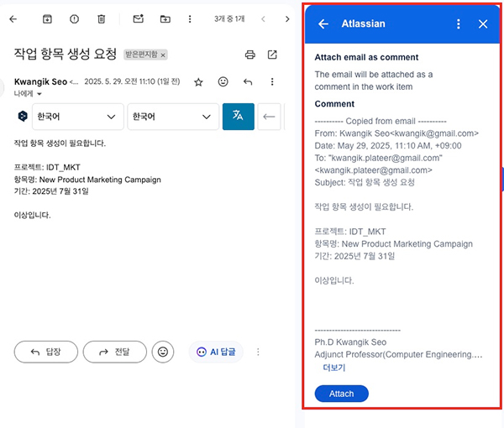The height and width of the screenshot is (428, 504).
Task: Click the translator extension logo icon
Action: 23,116
